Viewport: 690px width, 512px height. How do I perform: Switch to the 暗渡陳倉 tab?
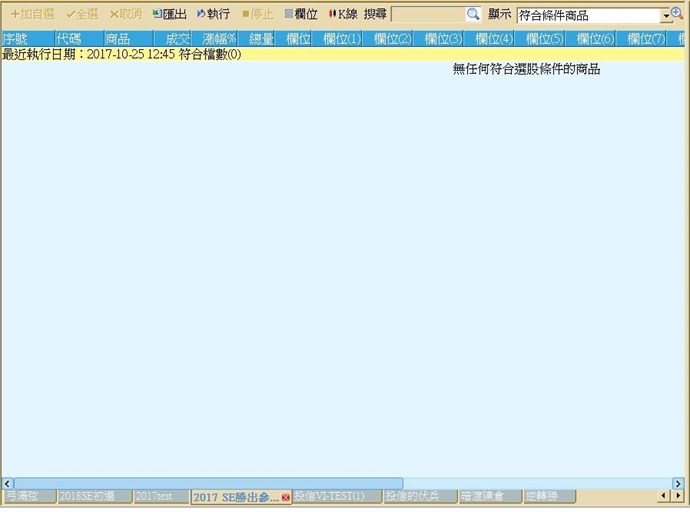pyautogui.click(x=490, y=496)
